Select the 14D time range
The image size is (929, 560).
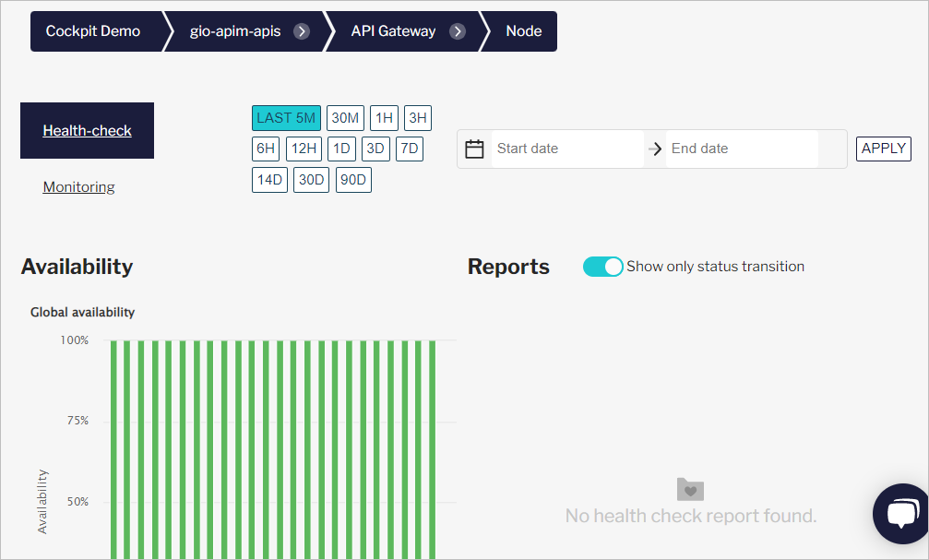269,179
